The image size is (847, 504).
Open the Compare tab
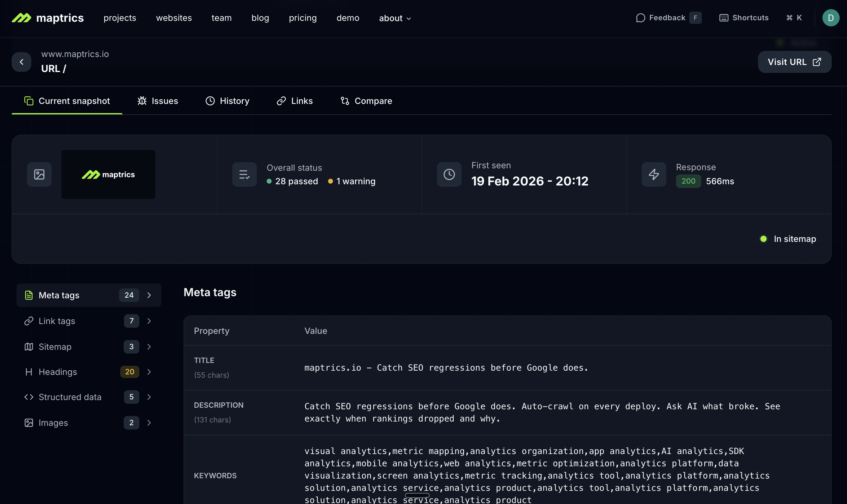coord(366,101)
